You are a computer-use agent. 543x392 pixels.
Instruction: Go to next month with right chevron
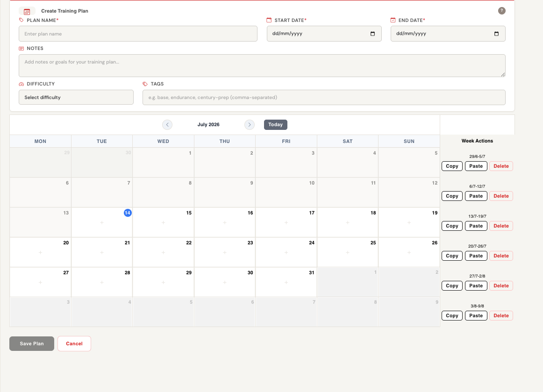click(x=250, y=125)
